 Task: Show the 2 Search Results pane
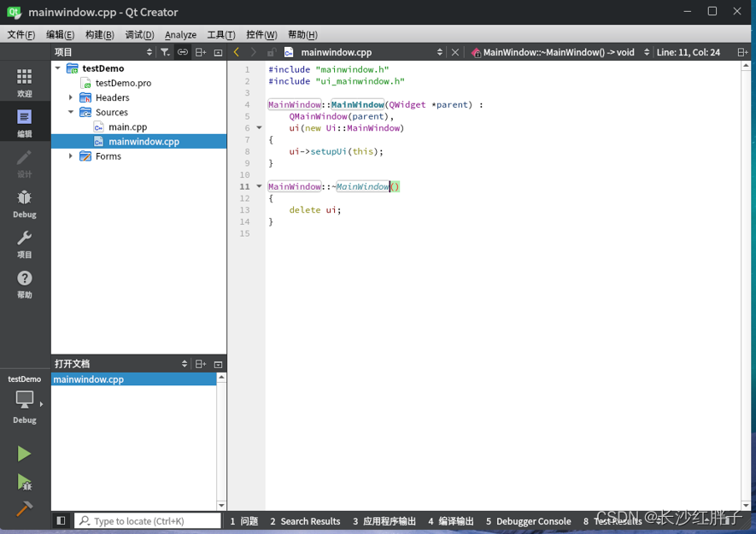click(x=305, y=521)
